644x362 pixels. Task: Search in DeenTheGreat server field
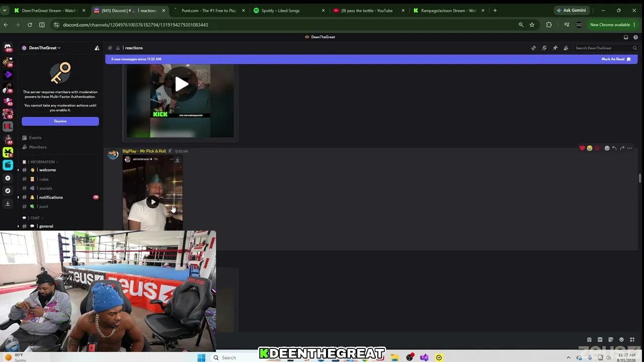[606, 48]
